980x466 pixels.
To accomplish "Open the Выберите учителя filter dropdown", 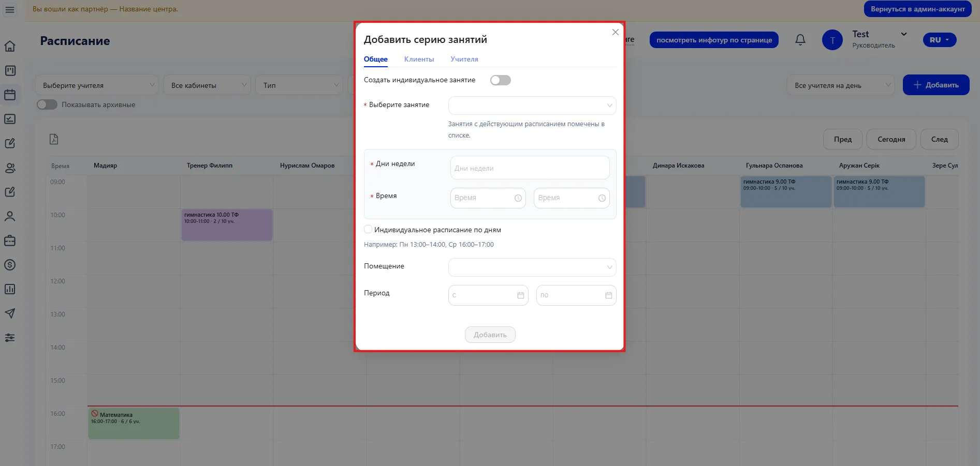I will tap(97, 85).
